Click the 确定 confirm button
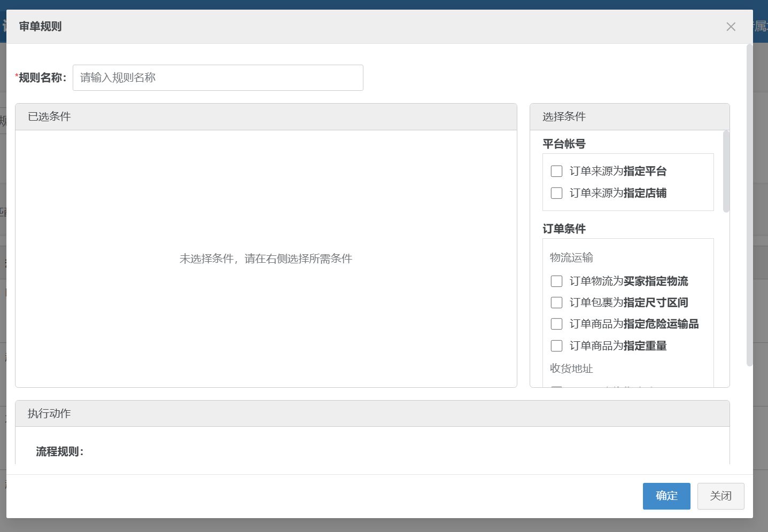The image size is (768, 532). point(666,496)
